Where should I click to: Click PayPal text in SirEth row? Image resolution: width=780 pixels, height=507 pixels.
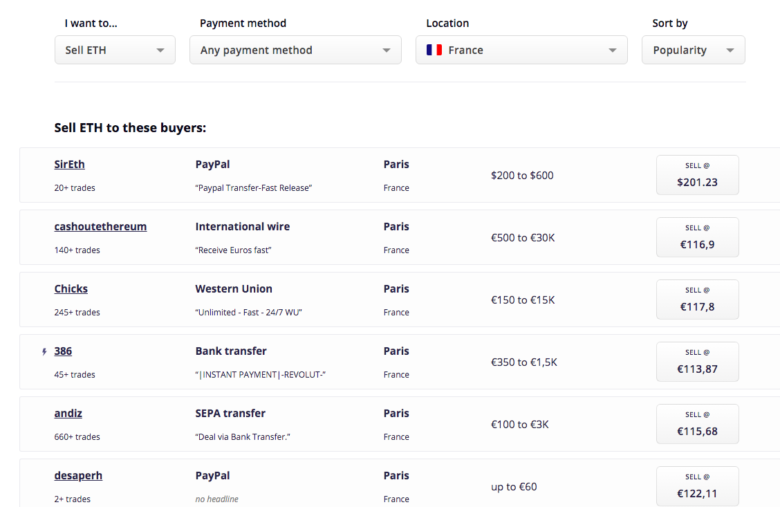pos(212,164)
